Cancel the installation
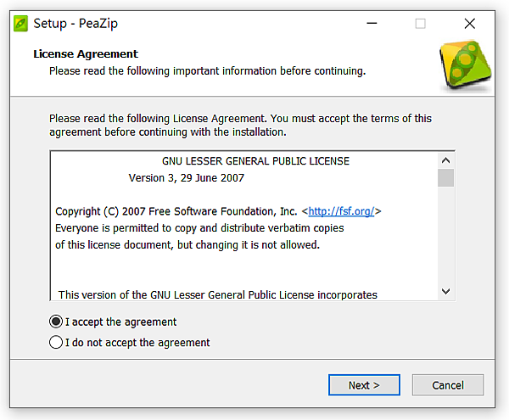The image size is (509, 420). (x=448, y=385)
